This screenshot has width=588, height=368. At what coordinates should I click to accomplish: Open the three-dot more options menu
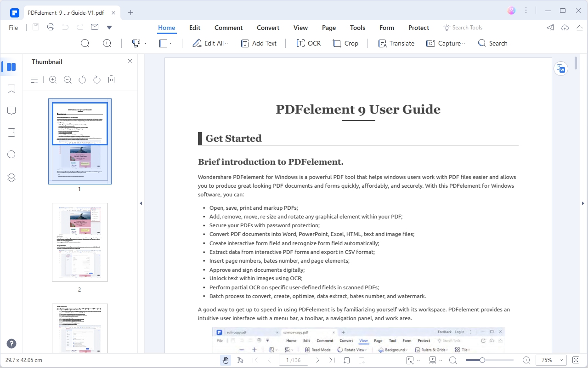[526, 11]
